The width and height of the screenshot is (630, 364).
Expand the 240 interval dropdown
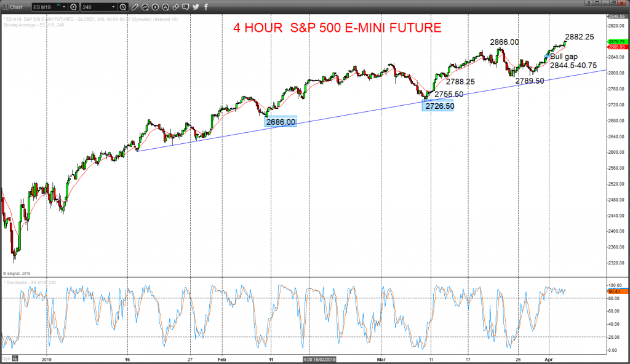pos(113,7)
